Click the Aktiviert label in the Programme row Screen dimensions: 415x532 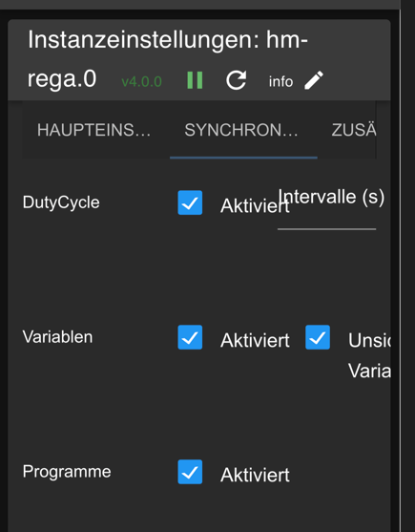(255, 475)
